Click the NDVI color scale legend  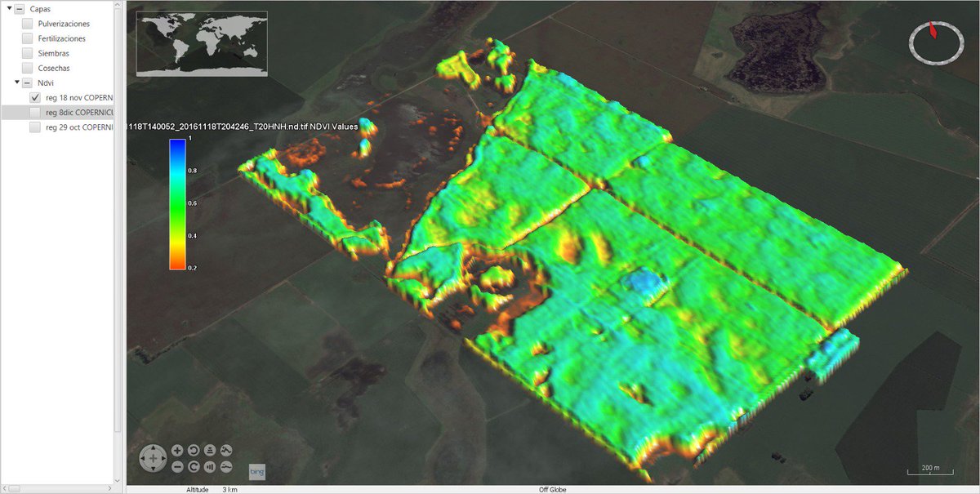click(178, 204)
